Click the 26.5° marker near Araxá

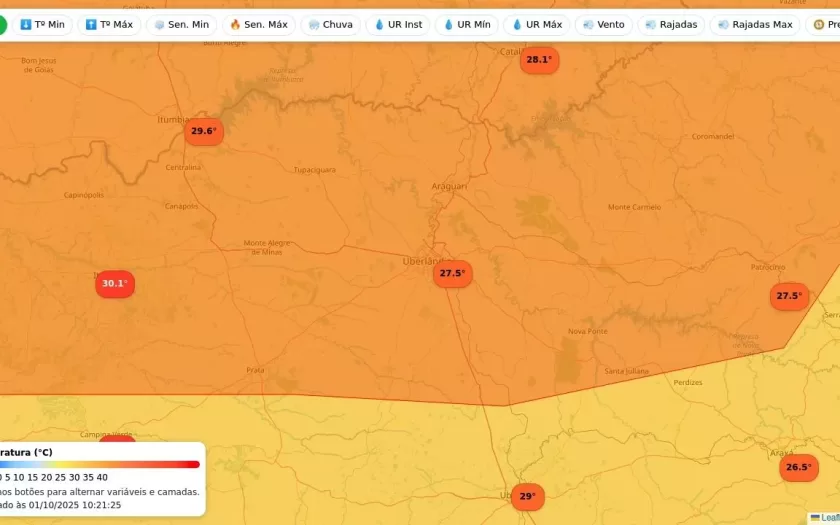[x=798, y=467]
